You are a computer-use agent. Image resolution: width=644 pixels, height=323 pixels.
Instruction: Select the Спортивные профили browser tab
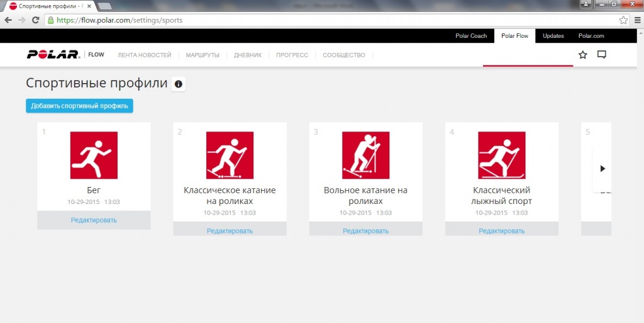(50, 6)
